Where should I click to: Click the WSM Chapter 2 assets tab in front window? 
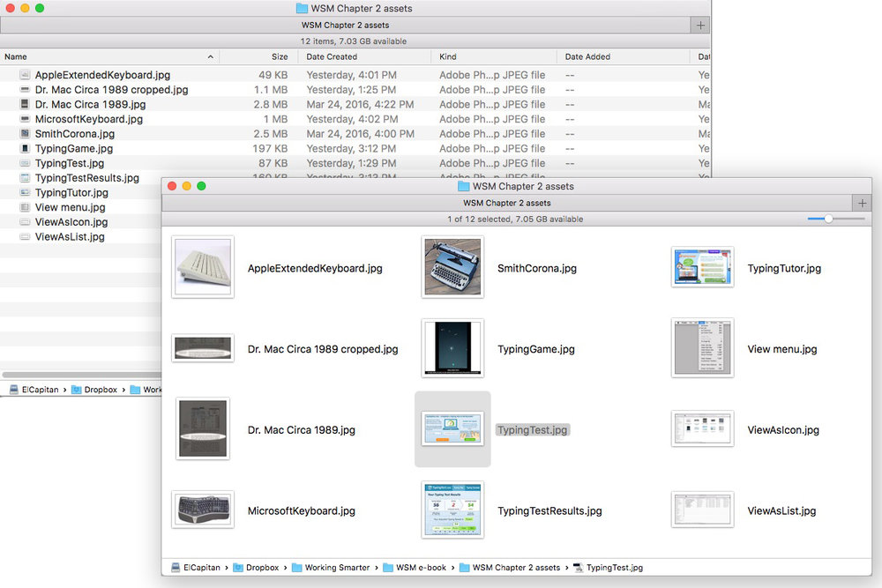[507, 203]
